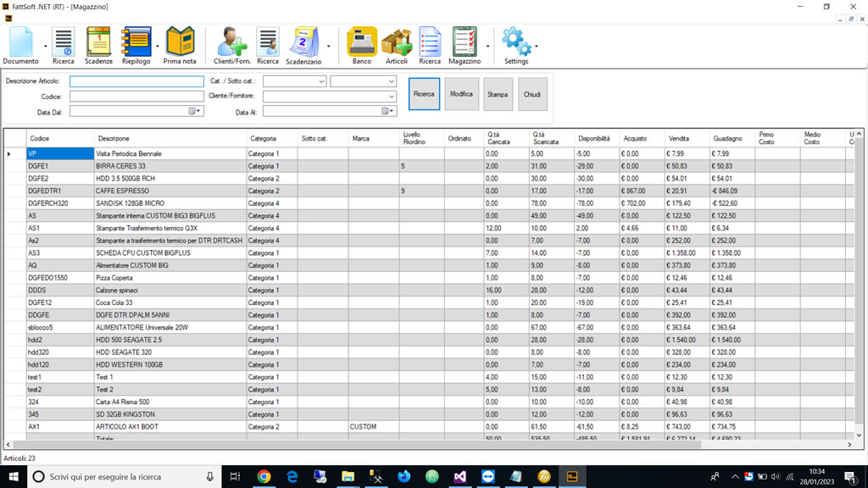Screen dimensions: 868x488
Task: Open the Data Al date picker
Action: pyautogui.click(x=388, y=111)
